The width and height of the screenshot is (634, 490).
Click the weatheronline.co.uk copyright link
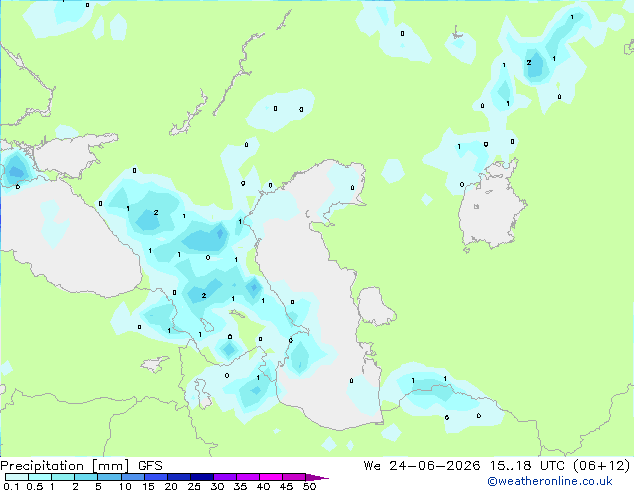550,481
